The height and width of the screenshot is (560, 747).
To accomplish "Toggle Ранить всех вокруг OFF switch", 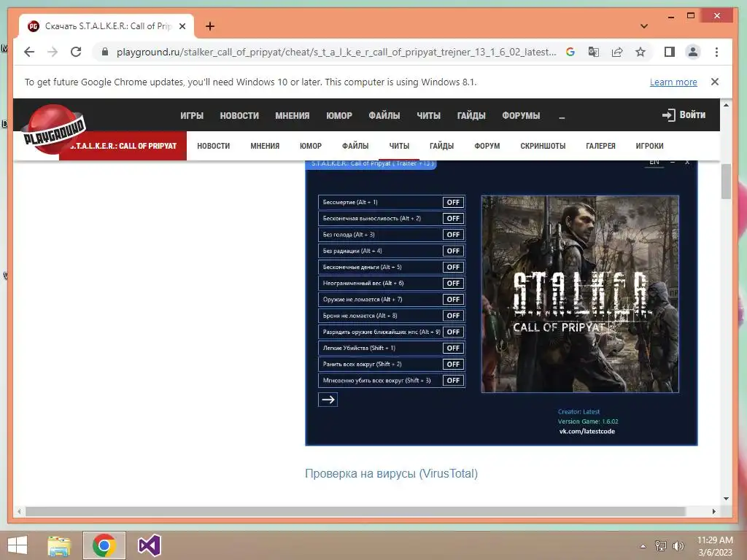I will coord(453,365).
